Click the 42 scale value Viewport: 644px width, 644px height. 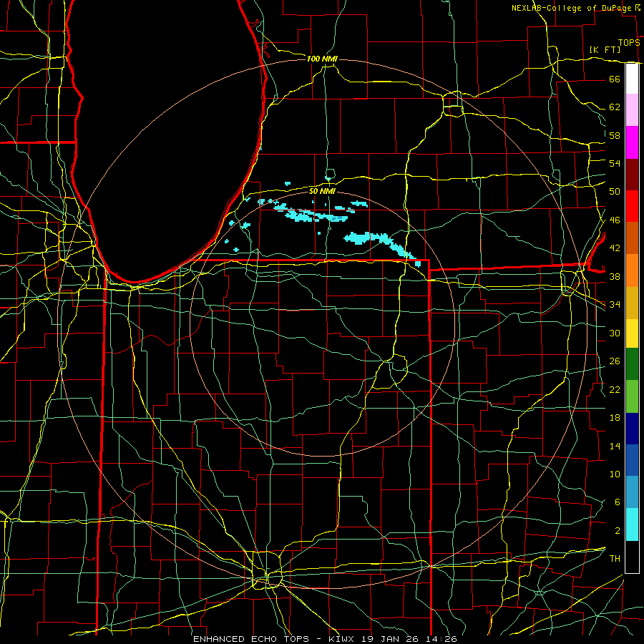[x=615, y=248]
